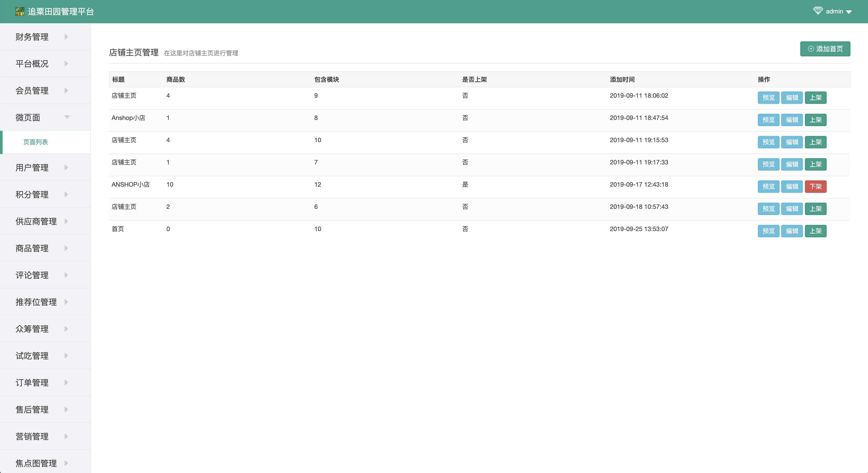Expand 供应商管理 menu arrow

(x=66, y=221)
